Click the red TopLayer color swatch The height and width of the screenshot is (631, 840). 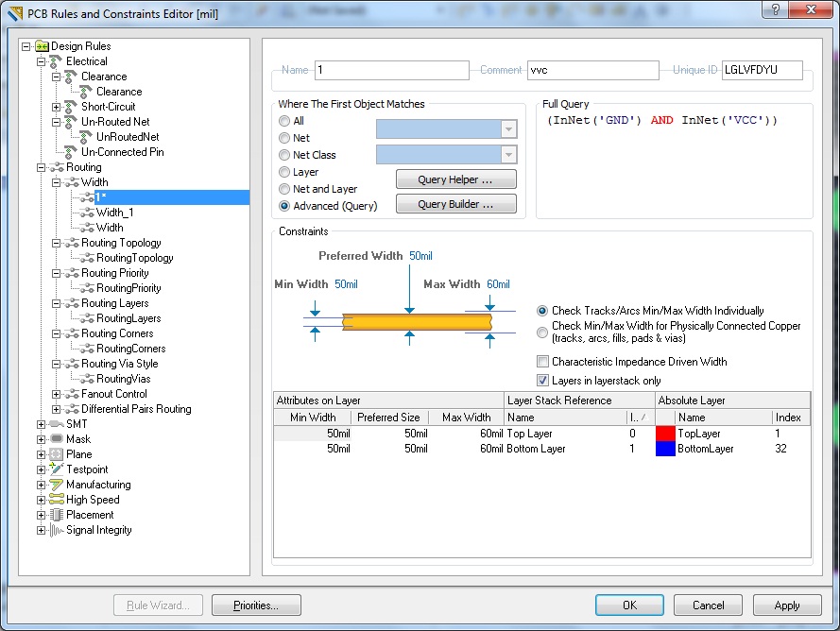click(665, 434)
